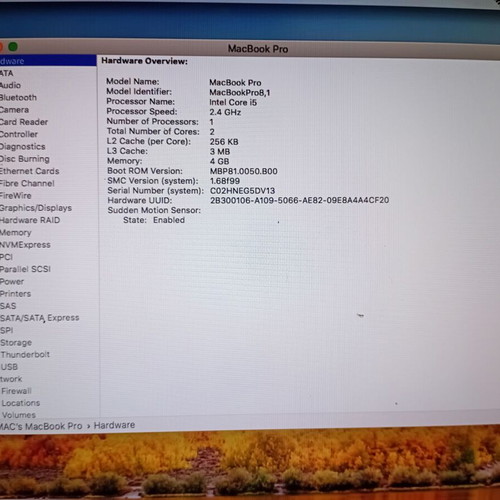Open Hardware RAID section
This screenshot has height=500, width=500.
30,220
